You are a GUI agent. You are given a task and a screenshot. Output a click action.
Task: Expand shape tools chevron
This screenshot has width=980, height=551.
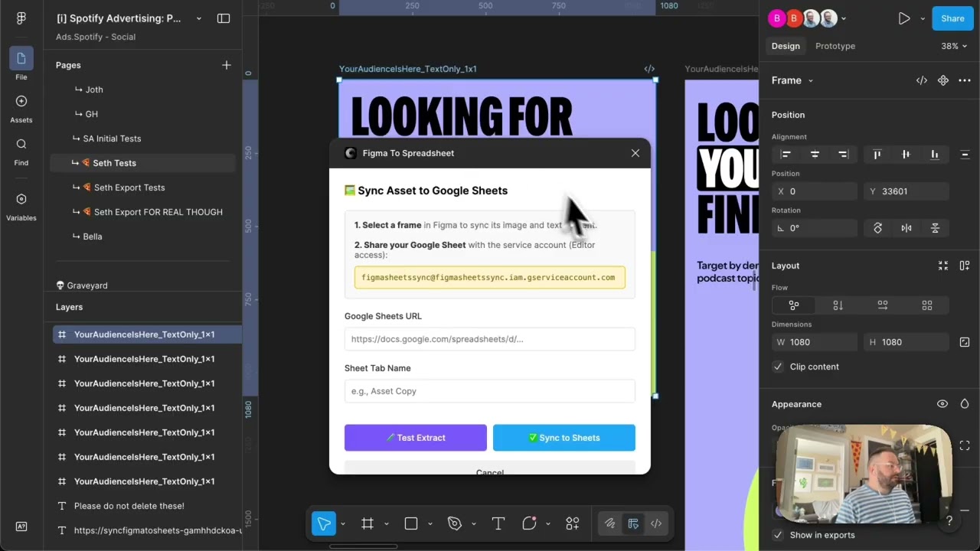point(430,523)
